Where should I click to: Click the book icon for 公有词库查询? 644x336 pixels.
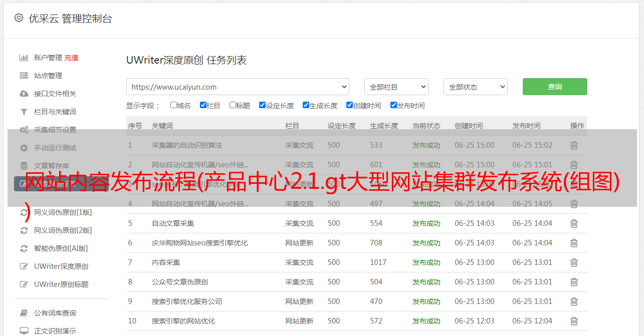point(24,313)
